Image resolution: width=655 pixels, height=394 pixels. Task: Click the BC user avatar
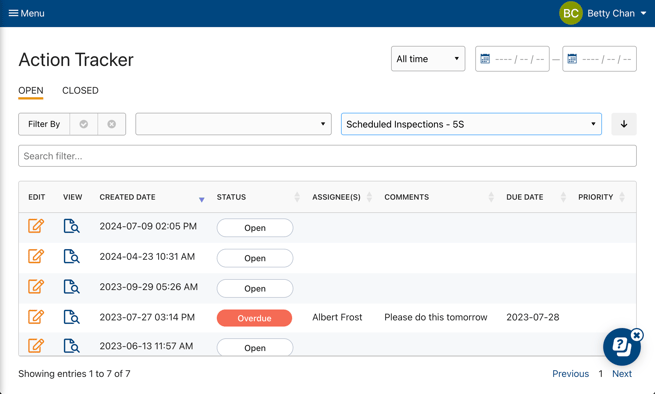tap(570, 13)
